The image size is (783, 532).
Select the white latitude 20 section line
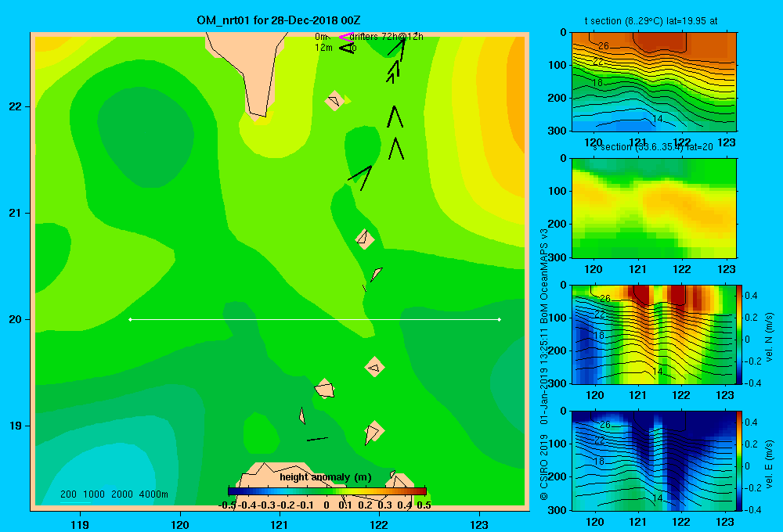tap(315, 319)
